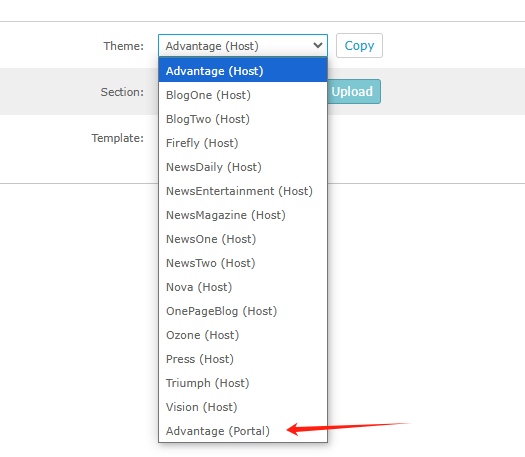The height and width of the screenshot is (457, 525).
Task: Select OnePageBlog (Host) entry
Action: click(x=243, y=311)
